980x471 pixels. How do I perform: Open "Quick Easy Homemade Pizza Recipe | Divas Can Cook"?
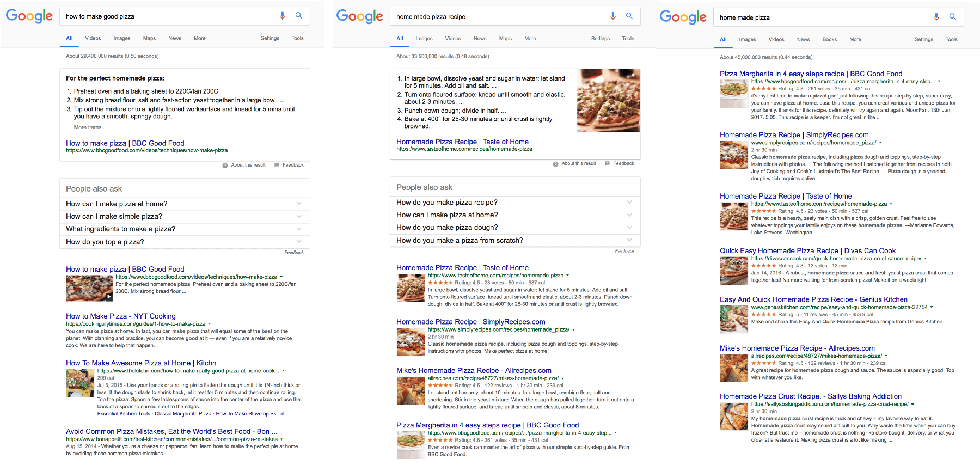pos(807,251)
